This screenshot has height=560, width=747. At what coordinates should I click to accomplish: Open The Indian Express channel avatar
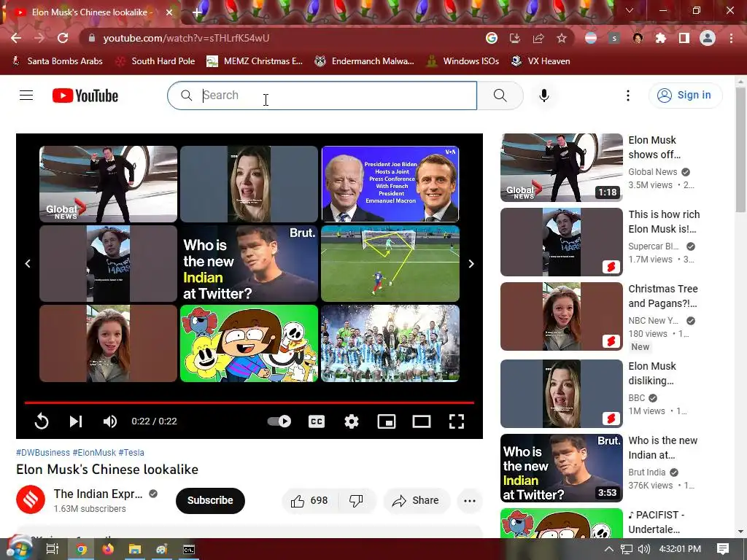click(x=31, y=500)
